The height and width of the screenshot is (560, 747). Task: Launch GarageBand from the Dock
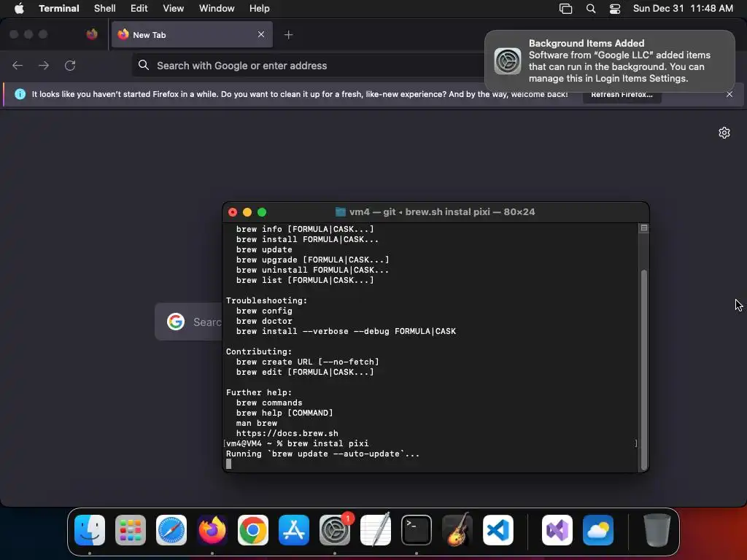point(457,529)
